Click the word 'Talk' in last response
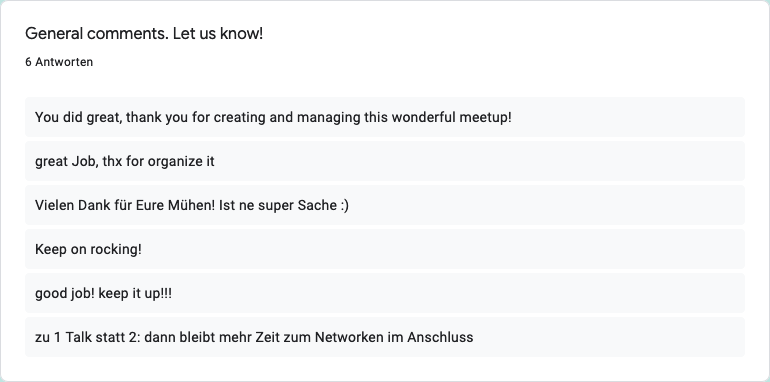Viewport: 770px width, 382px height. (78, 337)
